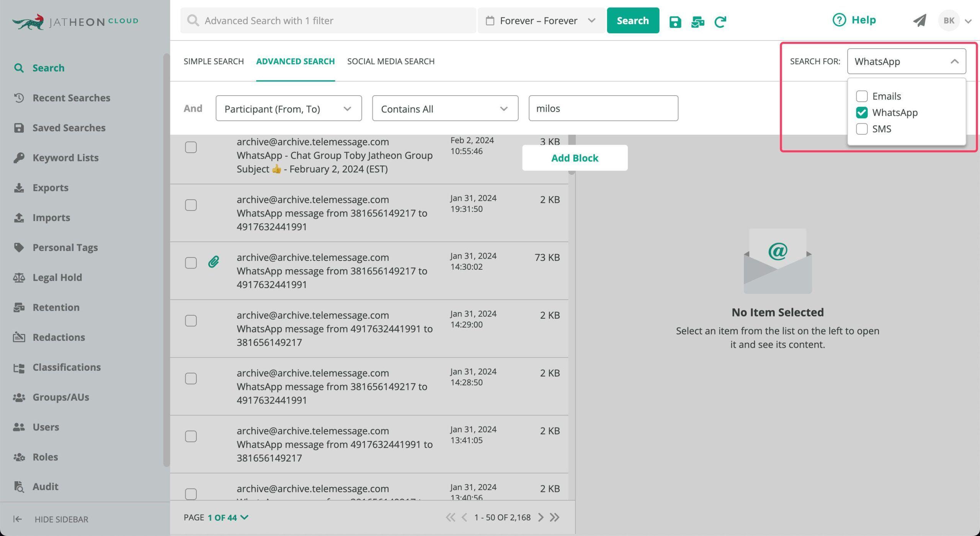Check the Emails option
The width and height of the screenshot is (980, 536).
[862, 96]
